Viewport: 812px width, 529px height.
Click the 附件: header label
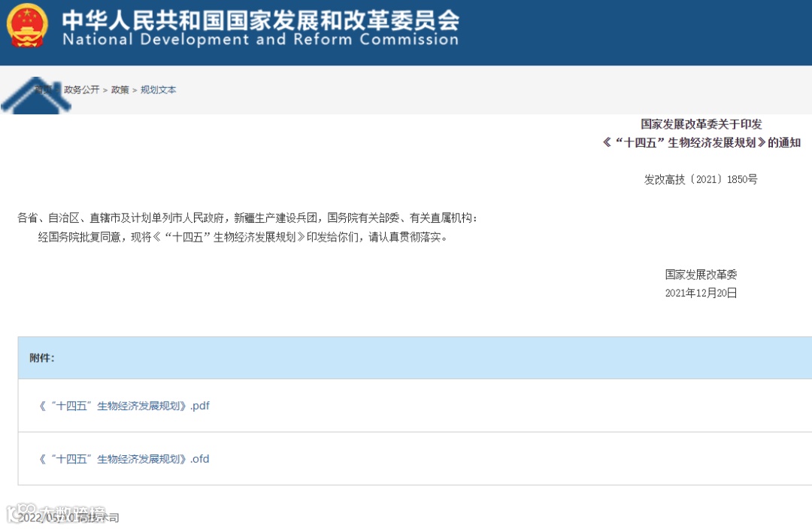coord(42,358)
